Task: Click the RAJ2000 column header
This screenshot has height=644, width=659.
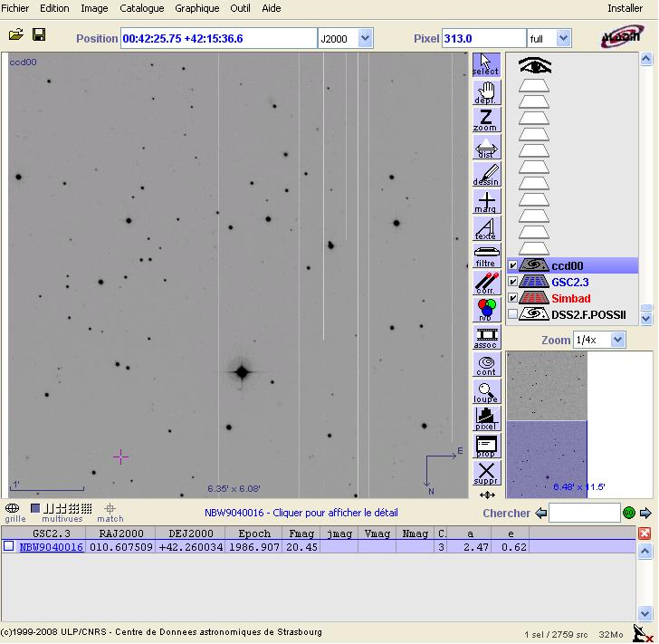Action: tap(121, 533)
